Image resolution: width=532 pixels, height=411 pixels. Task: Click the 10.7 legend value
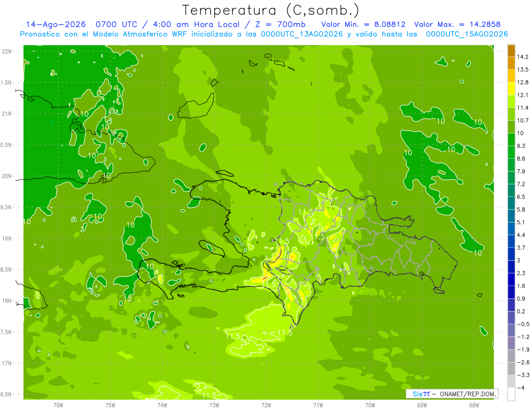pos(523,120)
